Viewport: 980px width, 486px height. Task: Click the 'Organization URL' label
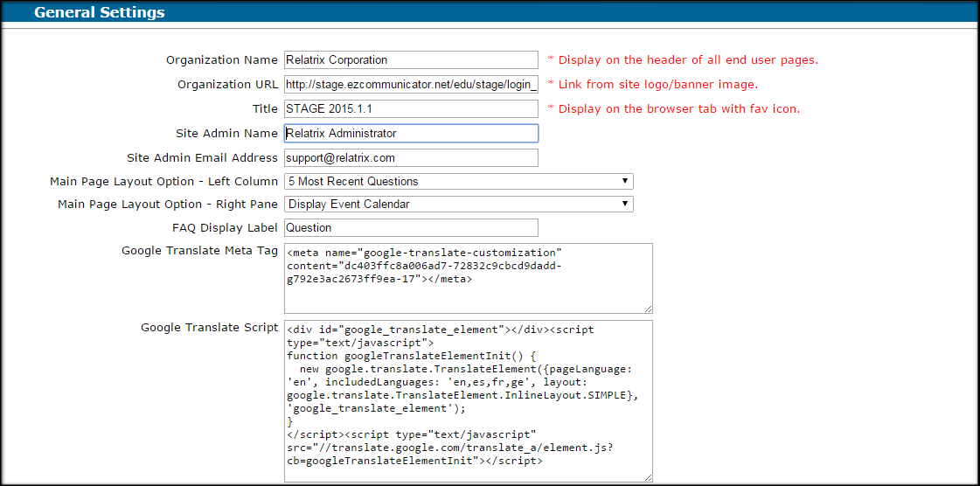tap(228, 84)
